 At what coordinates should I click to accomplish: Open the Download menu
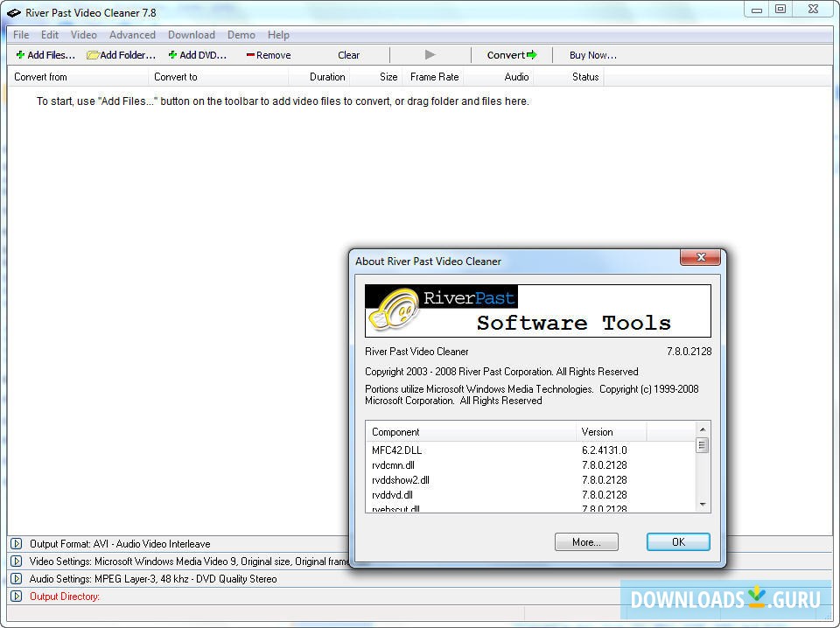coord(191,35)
